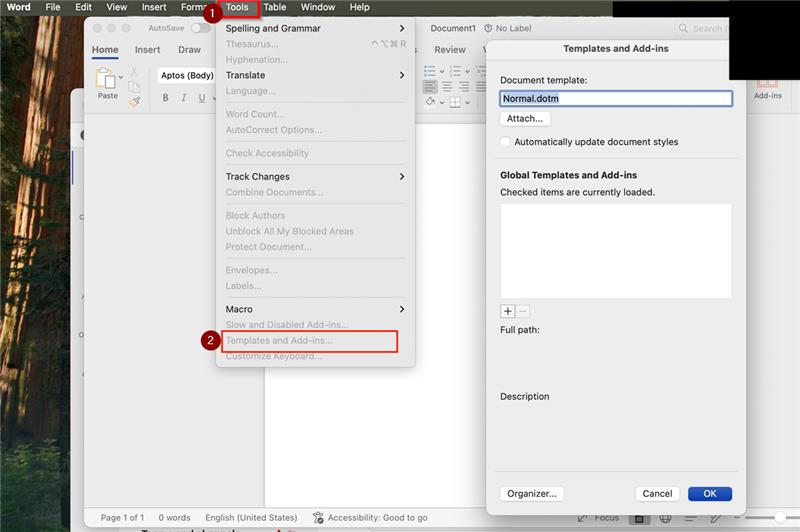This screenshot has width=800, height=532.
Task: Open the Table menu
Action: coord(274,8)
